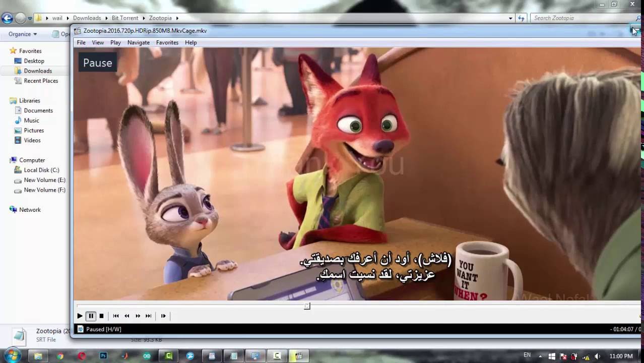
Task: Open the Help menu
Action: point(190,43)
